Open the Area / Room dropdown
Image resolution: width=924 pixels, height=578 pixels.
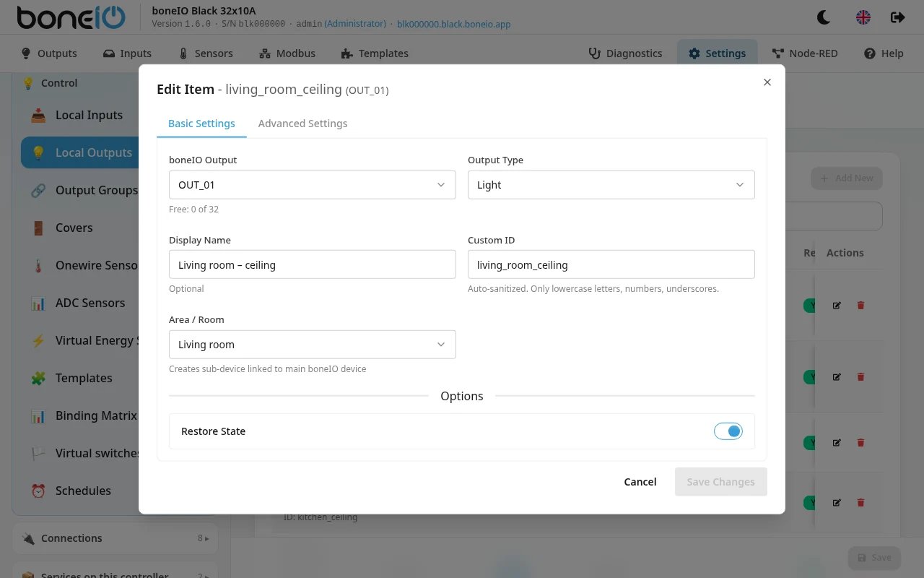click(x=313, y=345)
